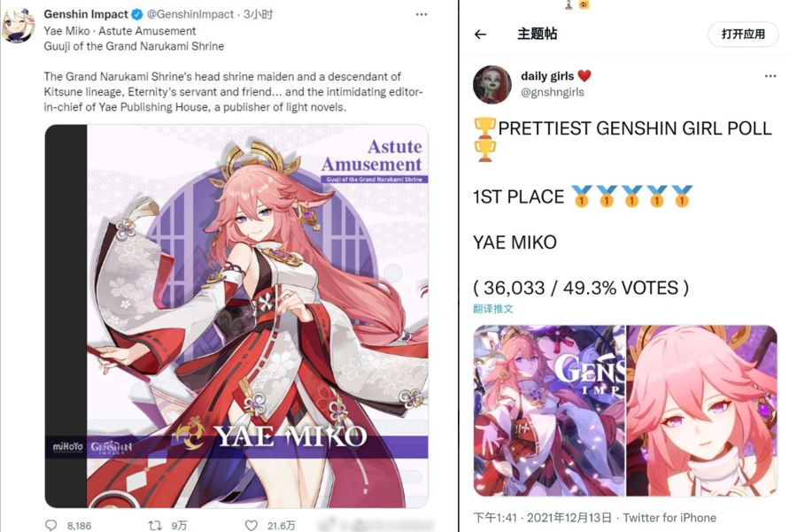Click the 3小时 tweet timestamp
The width and height of the screenshot is (797, 532).
pyautogui.click(x=258, y=14)
